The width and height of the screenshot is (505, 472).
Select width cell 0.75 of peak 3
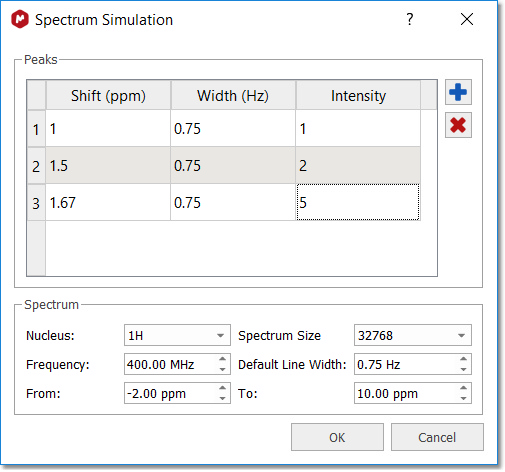(233, 203)
